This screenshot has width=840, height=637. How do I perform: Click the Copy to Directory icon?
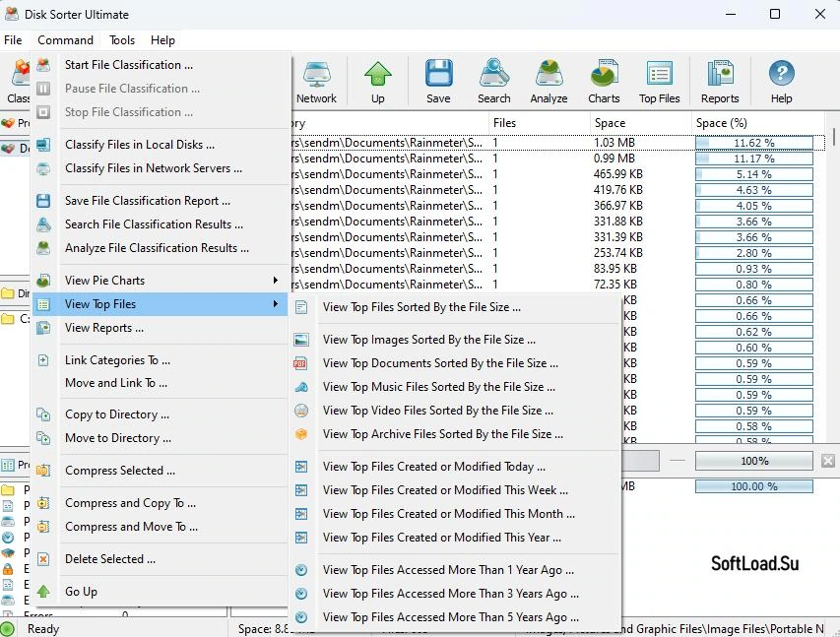(43, 414)
